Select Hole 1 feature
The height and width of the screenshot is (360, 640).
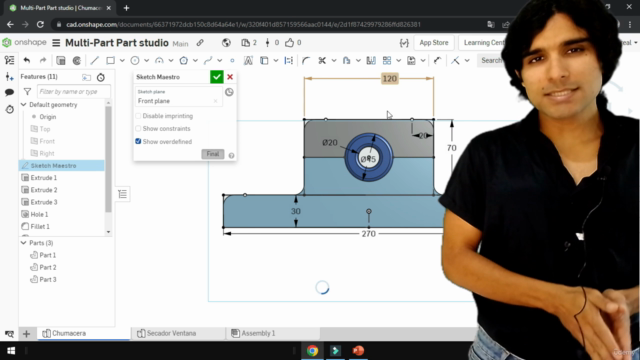click(39, 214)
